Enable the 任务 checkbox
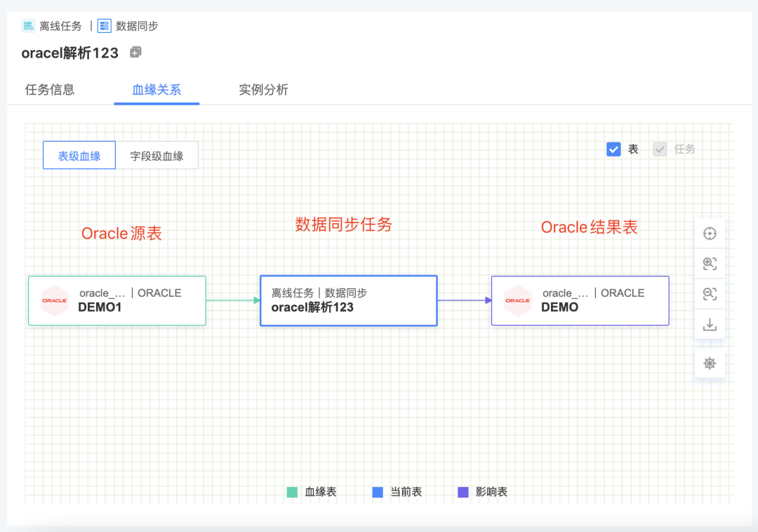Screen dimensions: 758x532 [x=658, y=149]
